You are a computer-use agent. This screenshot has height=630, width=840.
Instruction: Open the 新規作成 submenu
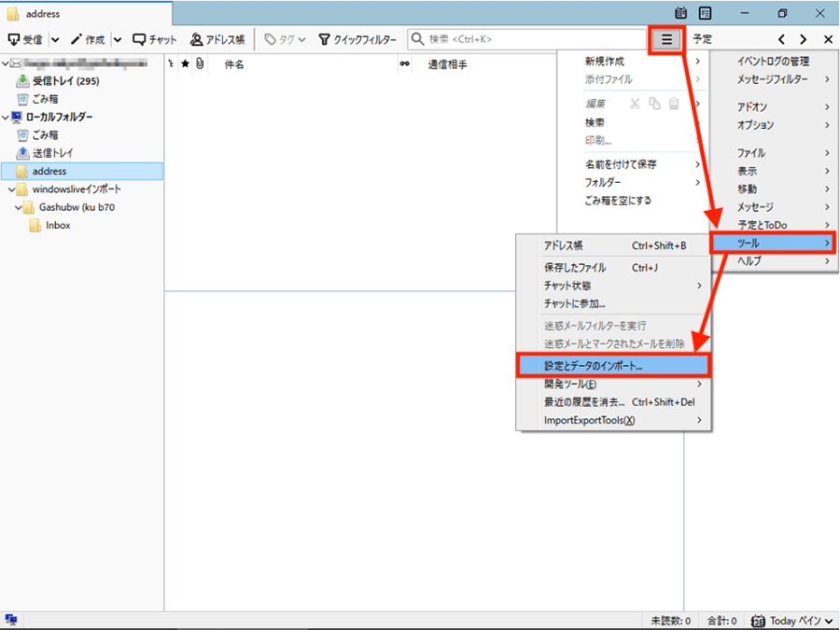pos(642,61)
